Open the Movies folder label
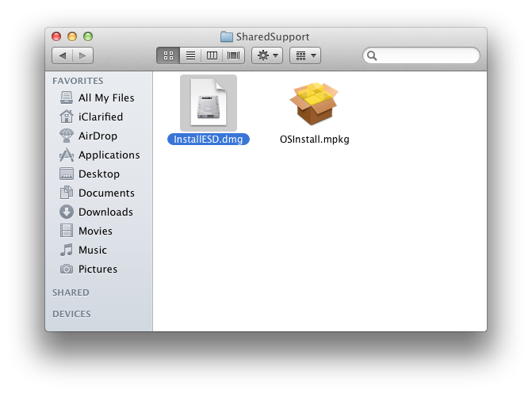This screenshot has width=532, height=394. coord(95,231)
